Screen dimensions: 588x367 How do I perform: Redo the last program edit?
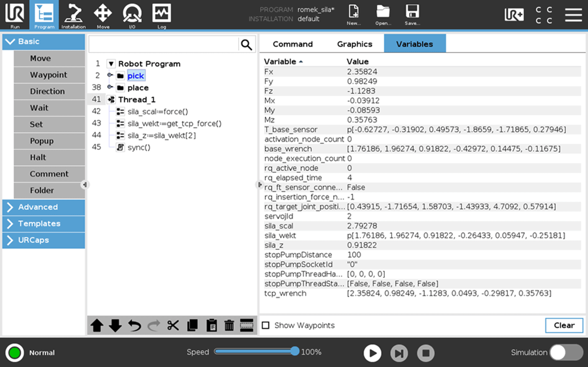(154, 325)
